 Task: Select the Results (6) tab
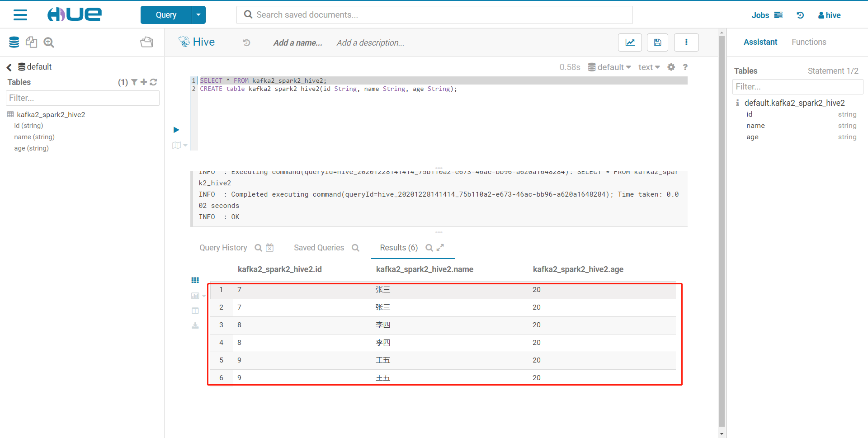pyautogui.click(x=399, y=248)
